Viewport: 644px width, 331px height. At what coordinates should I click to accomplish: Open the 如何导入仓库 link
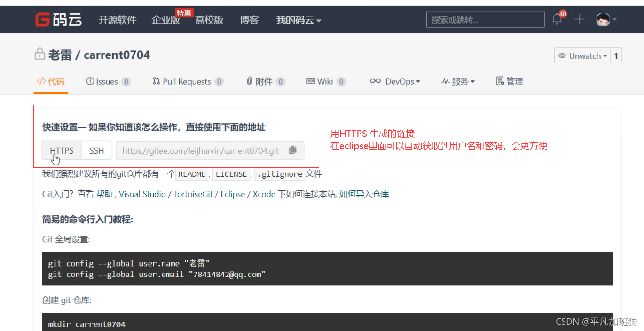(x=364, y=194)
